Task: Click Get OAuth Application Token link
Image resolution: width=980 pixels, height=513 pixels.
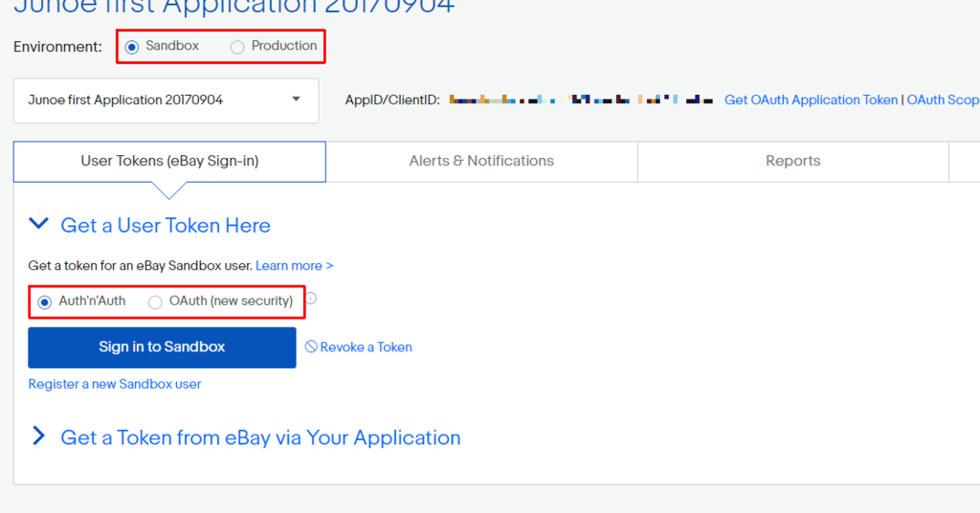Action: tap(811, 100)
